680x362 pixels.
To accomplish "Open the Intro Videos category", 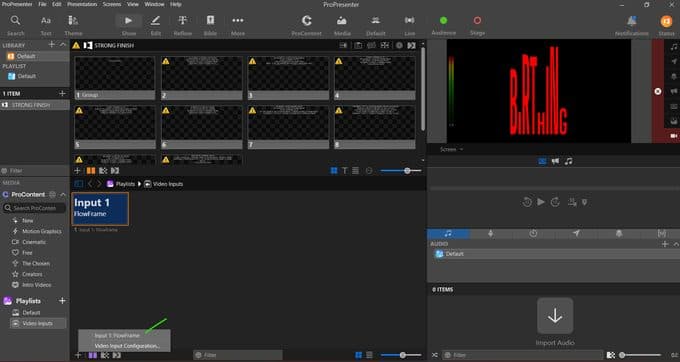I will [37, 285].
